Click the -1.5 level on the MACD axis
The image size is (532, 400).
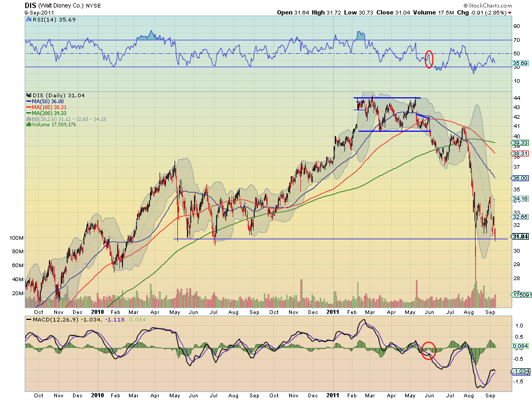point(519,382)
